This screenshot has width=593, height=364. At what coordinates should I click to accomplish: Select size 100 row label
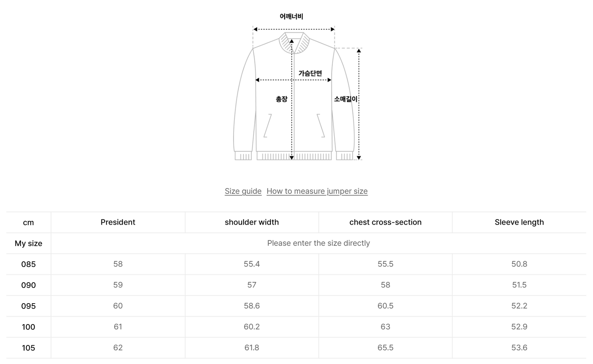point(28,327)
